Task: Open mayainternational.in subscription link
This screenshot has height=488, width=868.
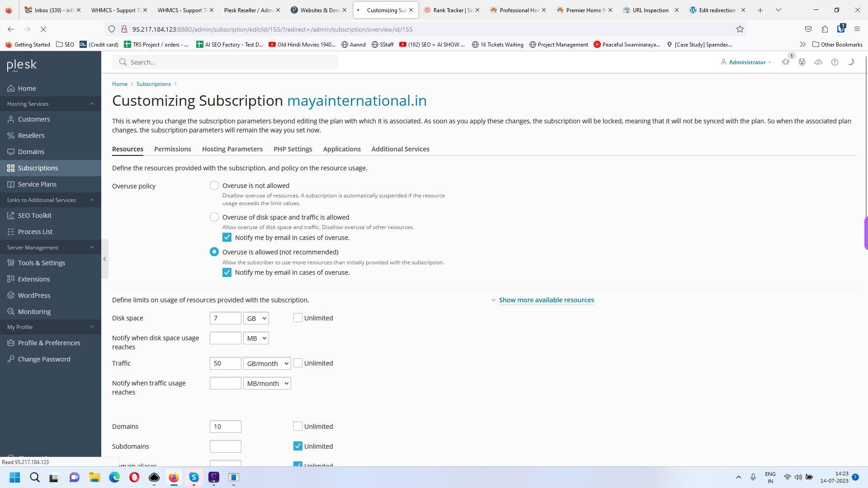Action: (357, 101)
